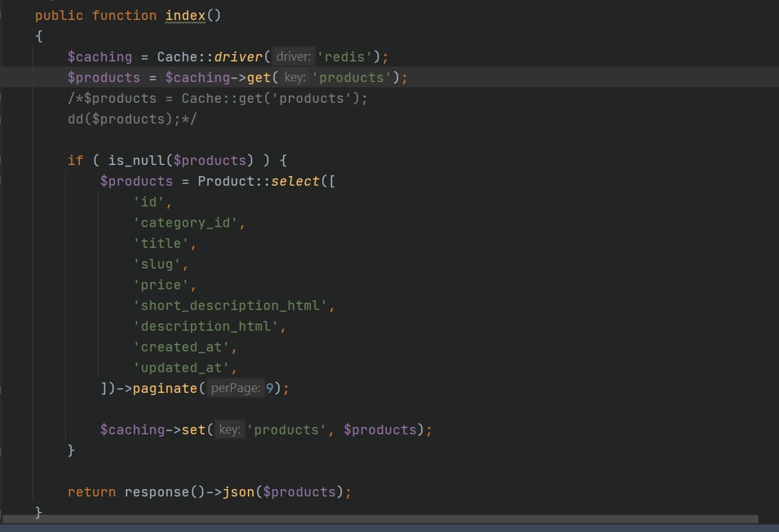
Task: Click the 'redis' string literal
Action: coord(344,57)
